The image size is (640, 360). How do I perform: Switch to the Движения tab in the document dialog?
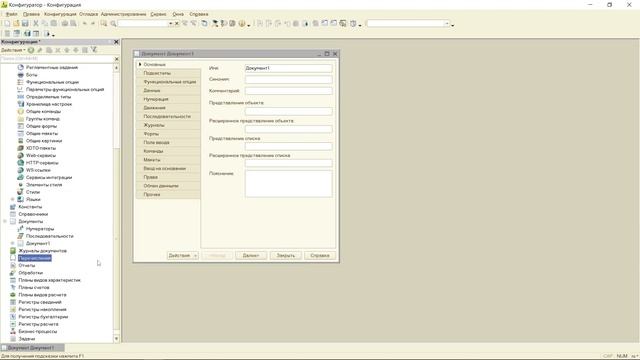tap(168, 108)
